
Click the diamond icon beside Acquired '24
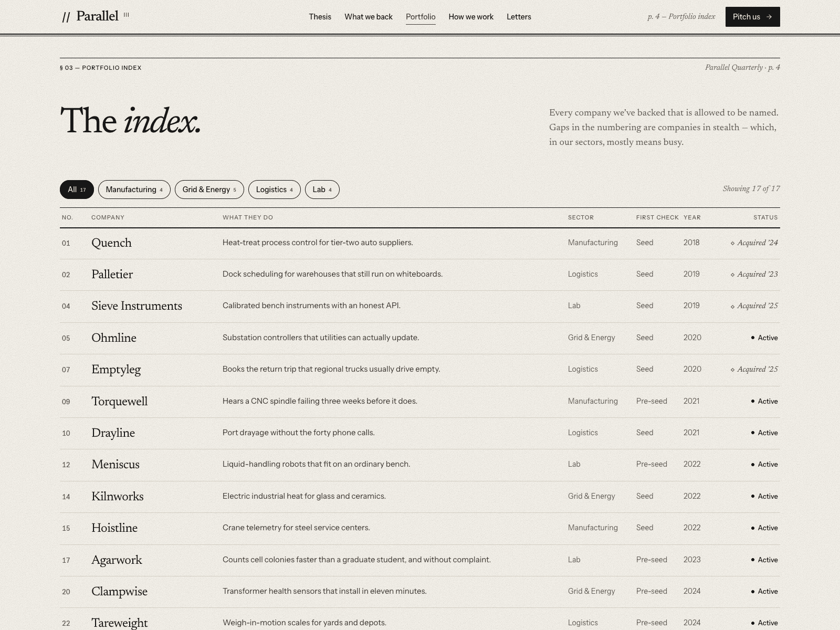tap(733, 243)
